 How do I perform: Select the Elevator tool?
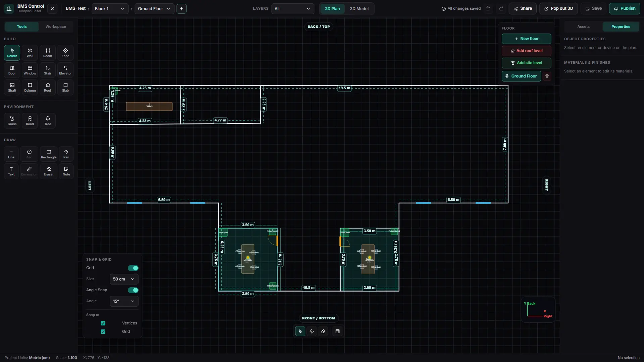pyautogui.click(x=65, y=70)
